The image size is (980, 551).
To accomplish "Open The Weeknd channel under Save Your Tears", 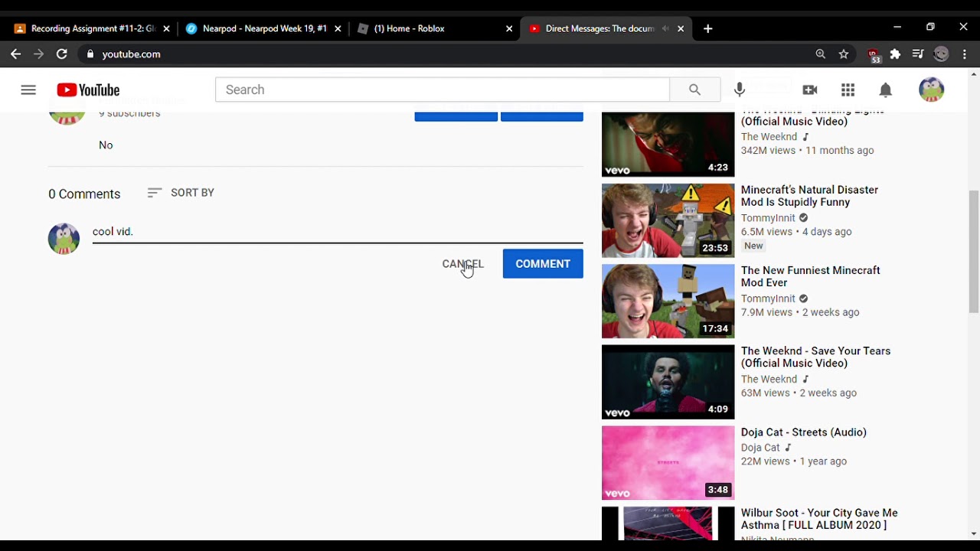I will coord(769,380).
